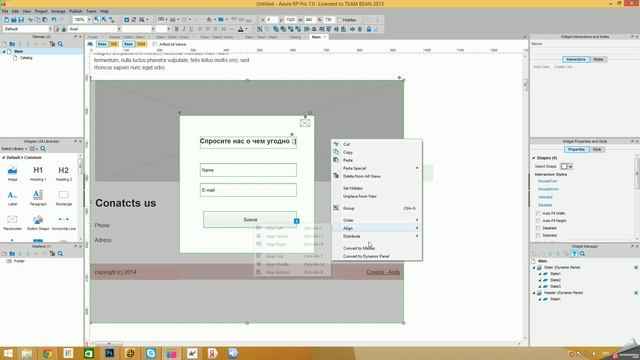Click the Name input field on the canvas

coord(248,170)
